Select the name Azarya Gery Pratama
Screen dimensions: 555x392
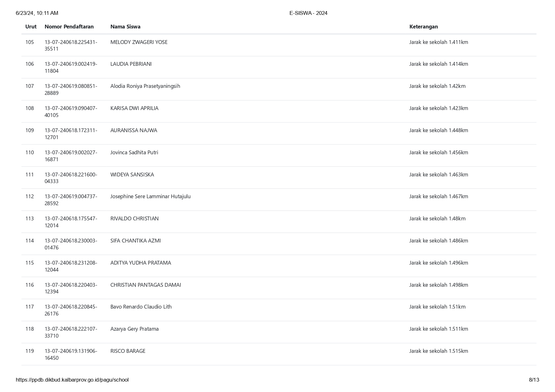coord(134,329)
